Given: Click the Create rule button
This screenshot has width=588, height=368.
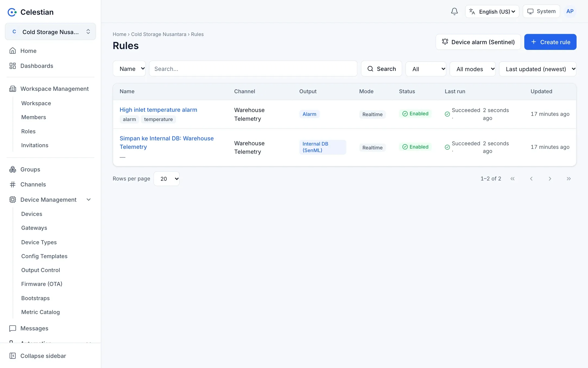Looking at the screenshot, I should pos(550,42).
